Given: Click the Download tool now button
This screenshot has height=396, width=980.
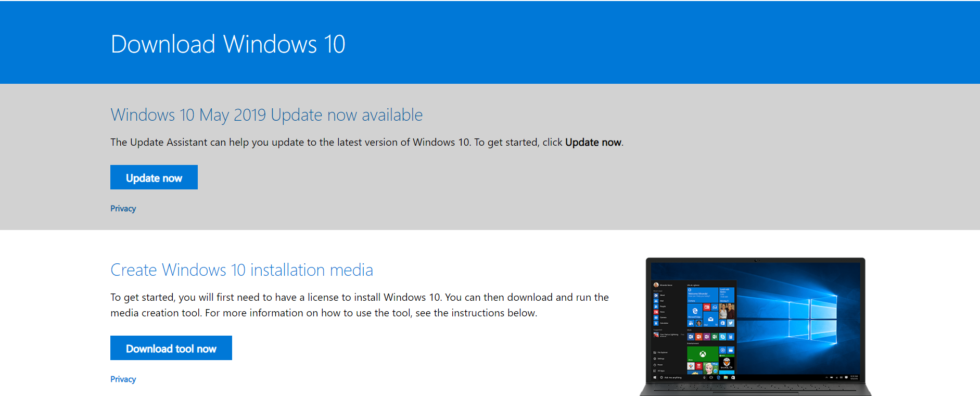Looking at the screenshot, I should 171,348.
